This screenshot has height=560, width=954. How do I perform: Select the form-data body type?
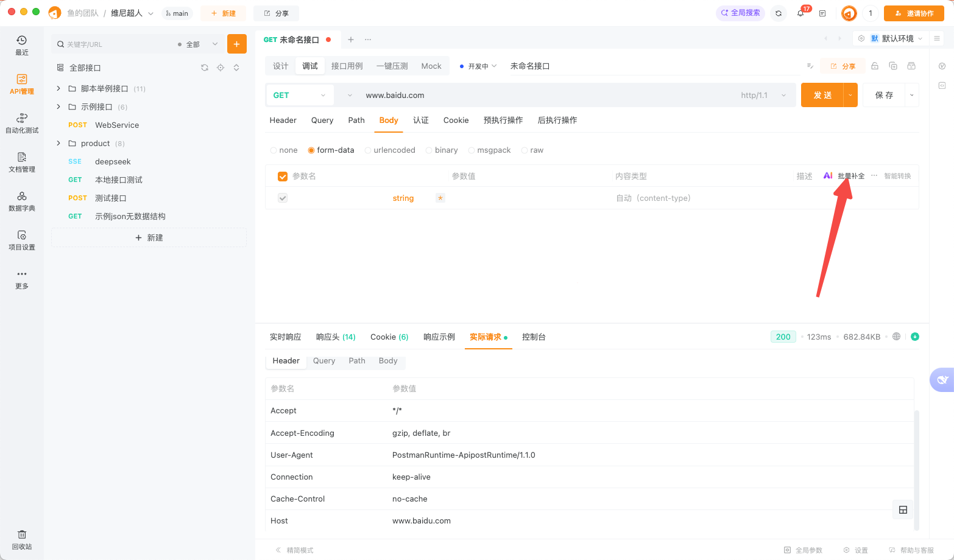331,150
